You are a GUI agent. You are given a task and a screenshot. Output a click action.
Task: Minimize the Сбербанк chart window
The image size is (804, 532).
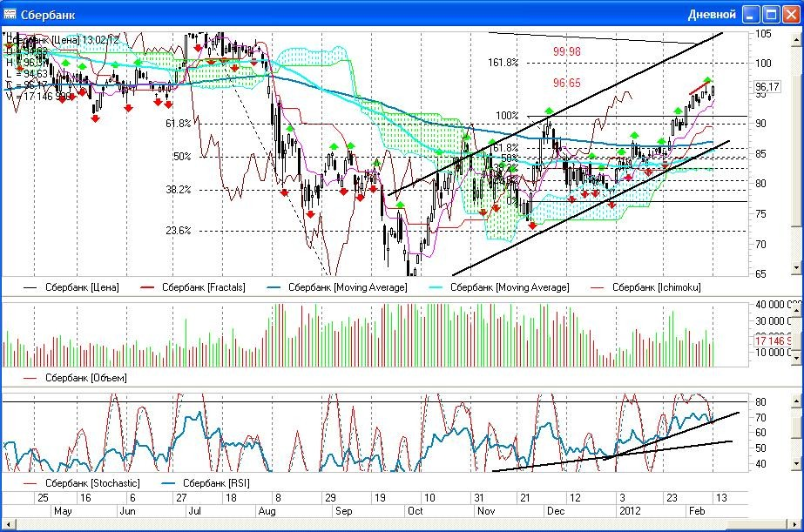tap(751, 14)
